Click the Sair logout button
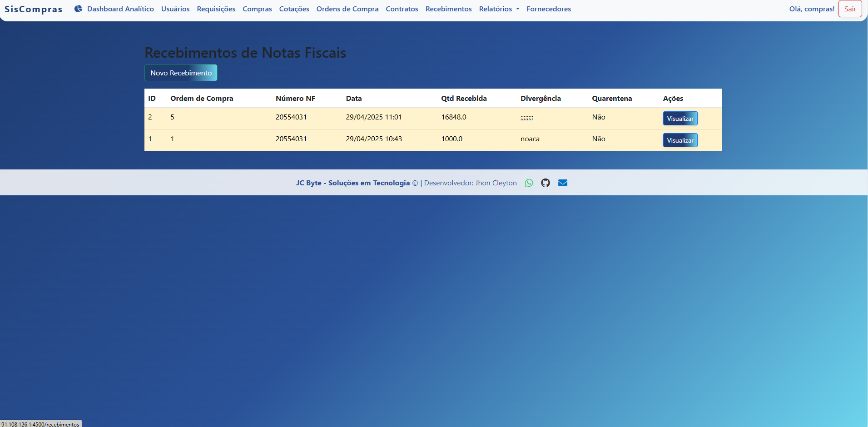The width and height of the screenshot is (868, 427). tap(850, 9)
